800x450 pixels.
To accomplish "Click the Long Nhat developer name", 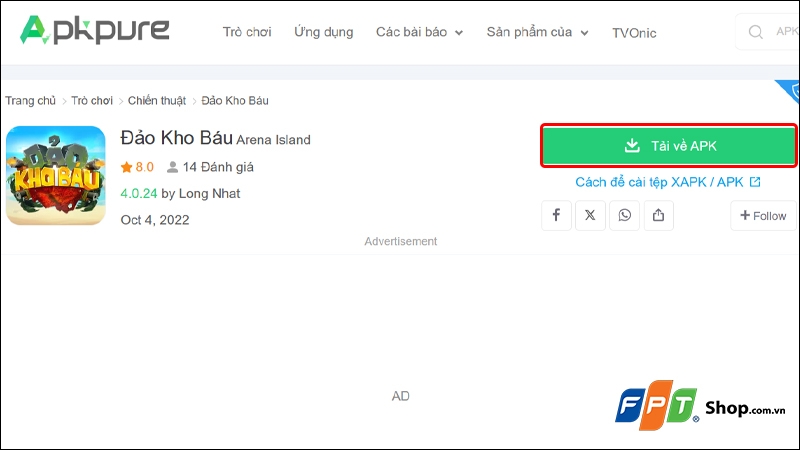I will coord(209,193).
